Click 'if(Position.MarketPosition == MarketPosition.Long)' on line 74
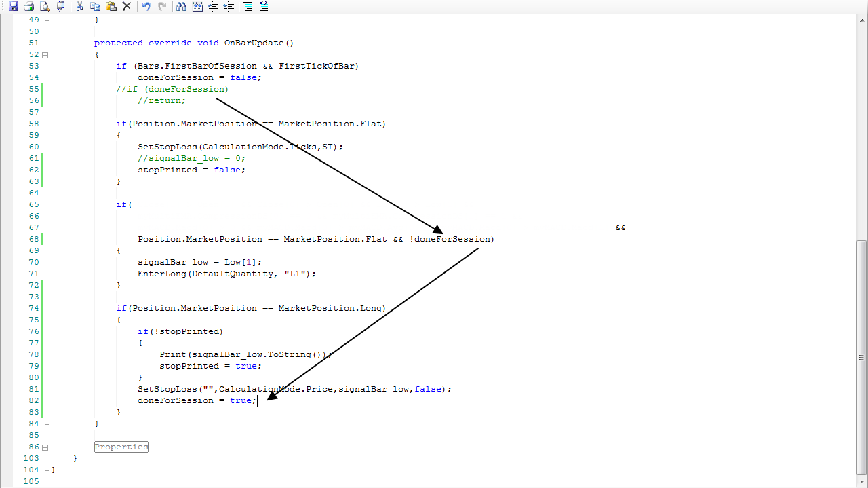The width and height of the screenshot is (868, 488). pyautogui.click(x=251, y=308)
